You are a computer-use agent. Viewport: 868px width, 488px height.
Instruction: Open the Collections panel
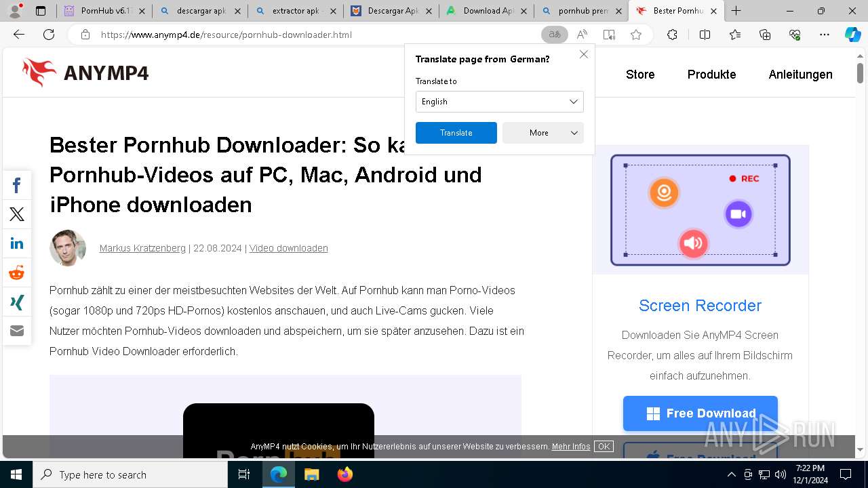coord(765,35)
